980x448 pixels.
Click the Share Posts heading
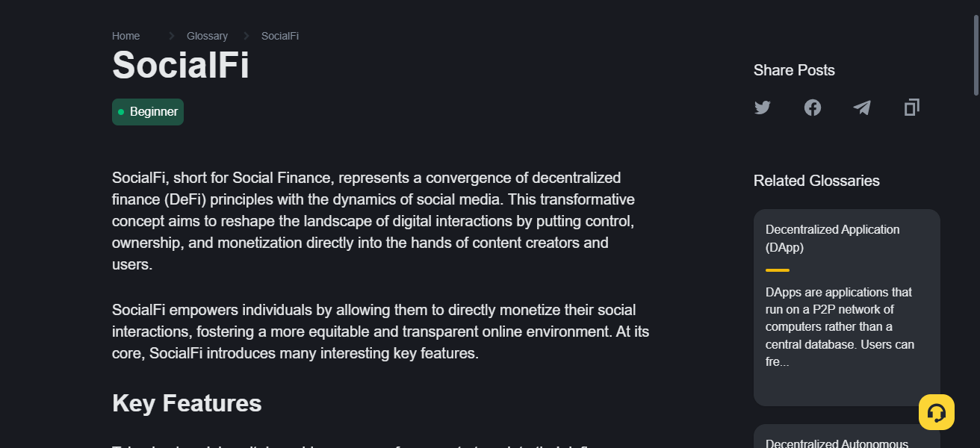click(x=794, y=69)
